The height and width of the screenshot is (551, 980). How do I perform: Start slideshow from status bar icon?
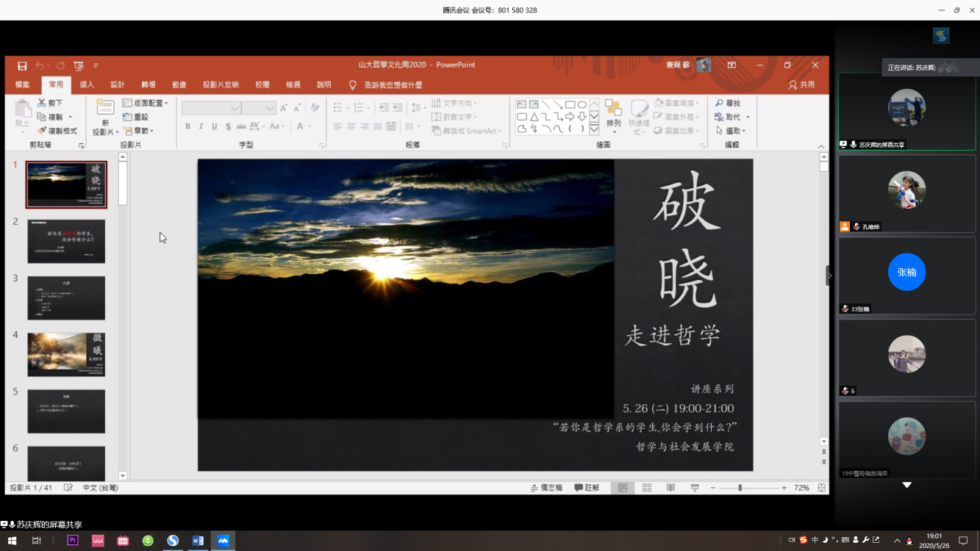tap(695, 488)
